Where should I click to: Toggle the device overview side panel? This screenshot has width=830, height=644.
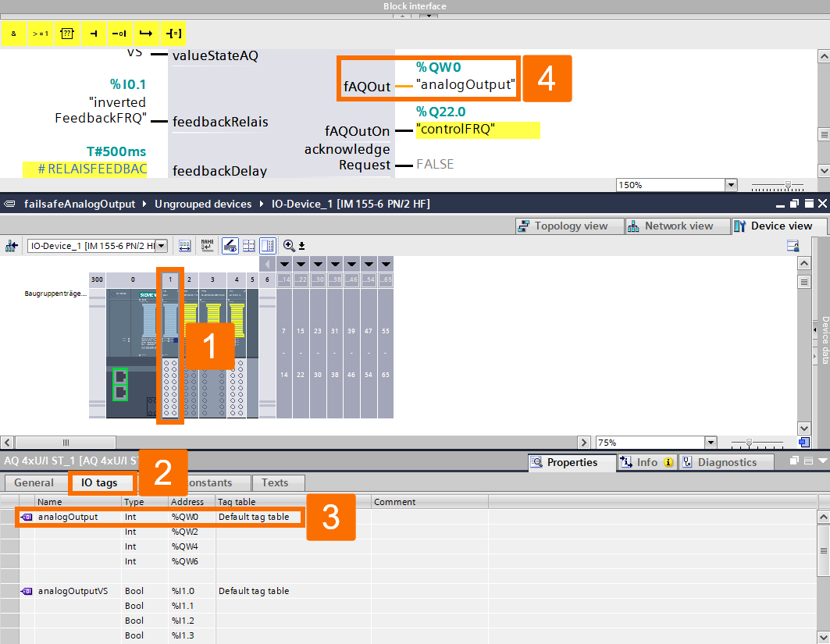click(x=266, y=245)
